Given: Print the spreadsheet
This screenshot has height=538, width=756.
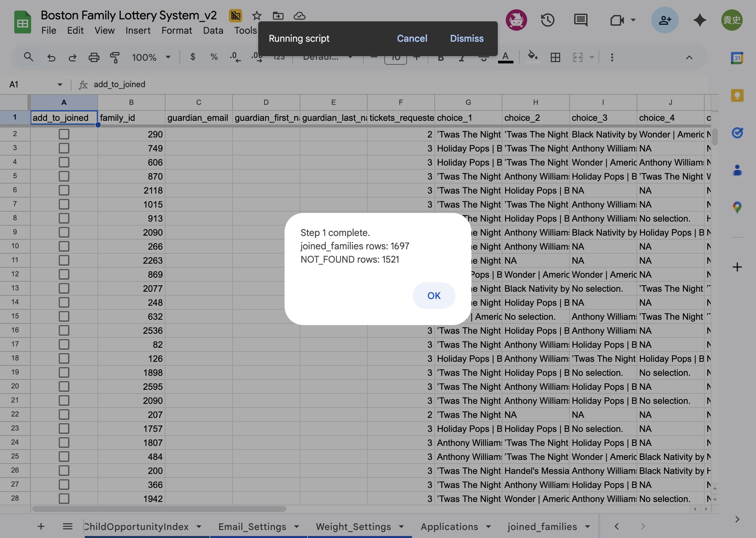Looking at the screenshot, I should click(94, 57).
